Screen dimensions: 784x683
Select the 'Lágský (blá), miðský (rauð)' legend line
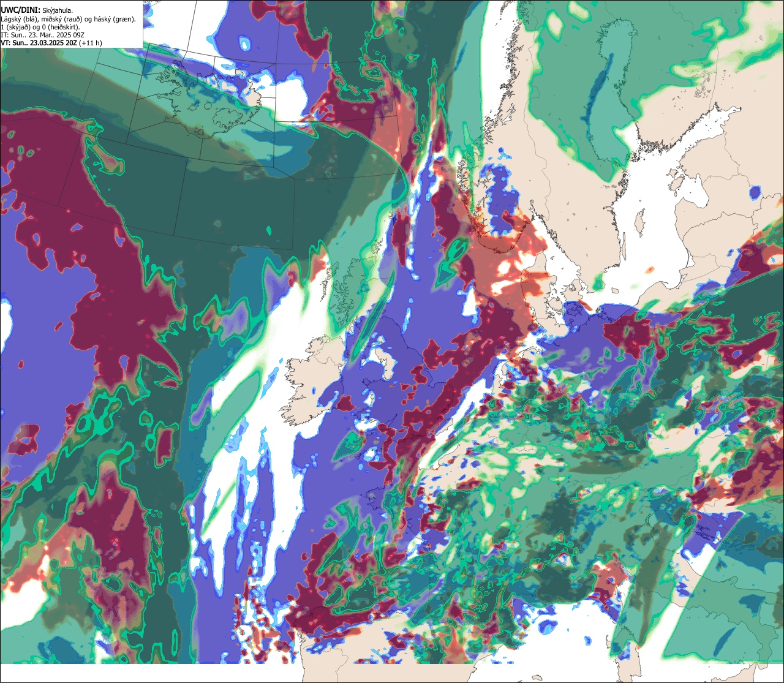pyautogui.click(x=69, y=19)
